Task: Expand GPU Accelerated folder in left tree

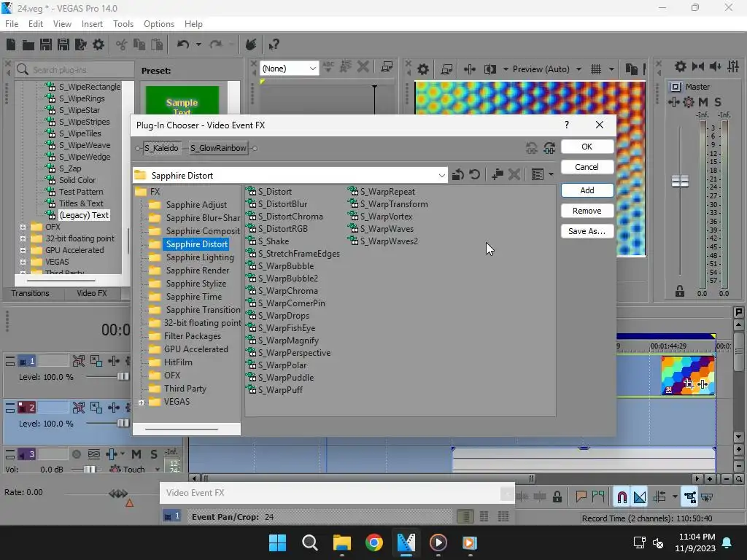Action: pos(23,250)
